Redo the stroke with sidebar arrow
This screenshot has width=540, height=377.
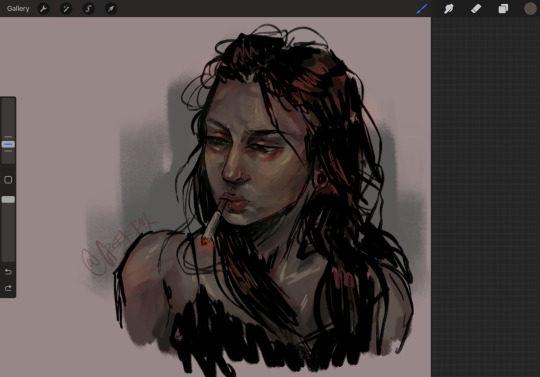coord(8,288)
